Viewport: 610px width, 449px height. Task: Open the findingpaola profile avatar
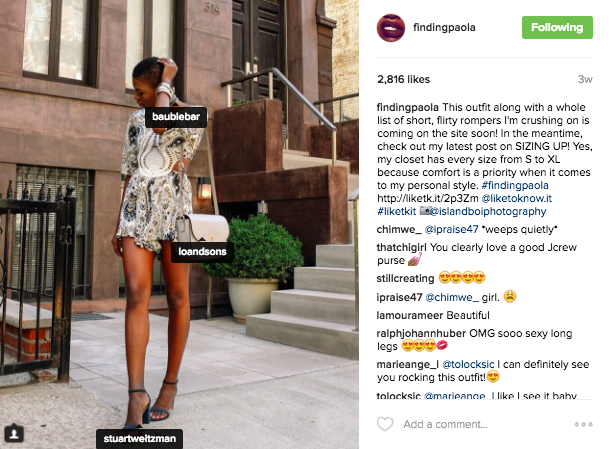[x=391, y=28]
